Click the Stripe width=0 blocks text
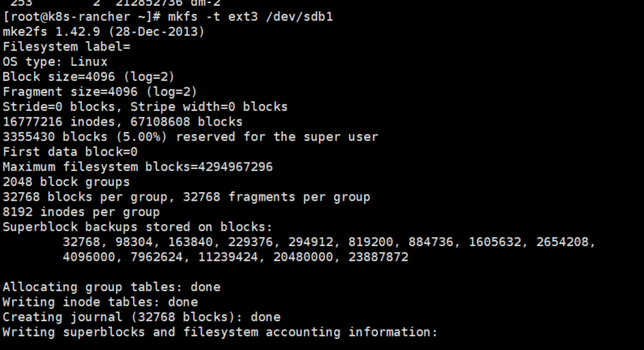 pyautogui.click(x=208, y=107)
